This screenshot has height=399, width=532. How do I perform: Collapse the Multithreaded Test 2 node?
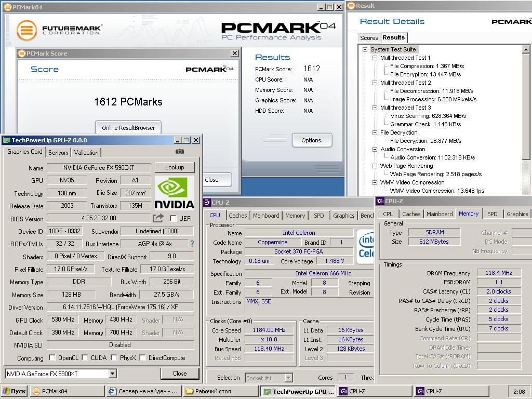coord(375,83)
